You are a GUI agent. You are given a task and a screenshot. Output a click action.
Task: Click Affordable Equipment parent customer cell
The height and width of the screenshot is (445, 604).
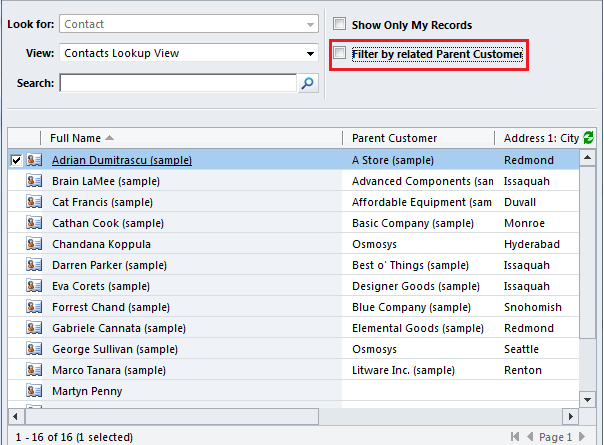(x=422, y=202)
